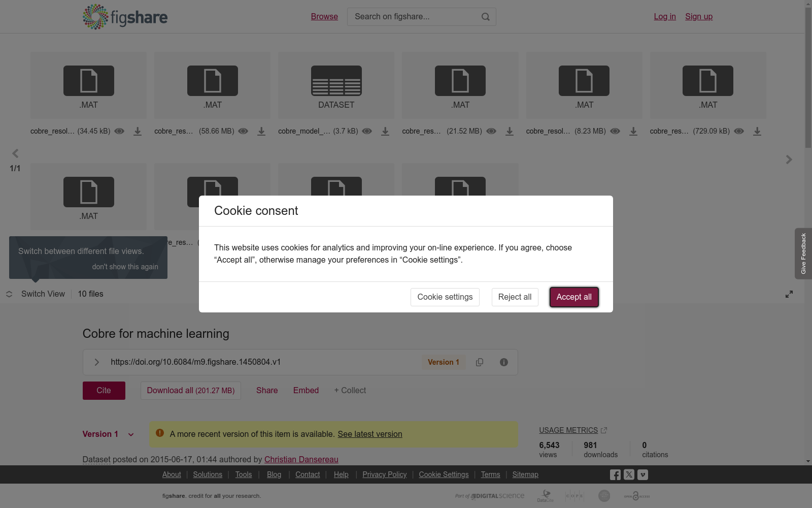Open Terms footer link
The width and height of the screenshot is (812, 508).
click(x=490, y=474)
